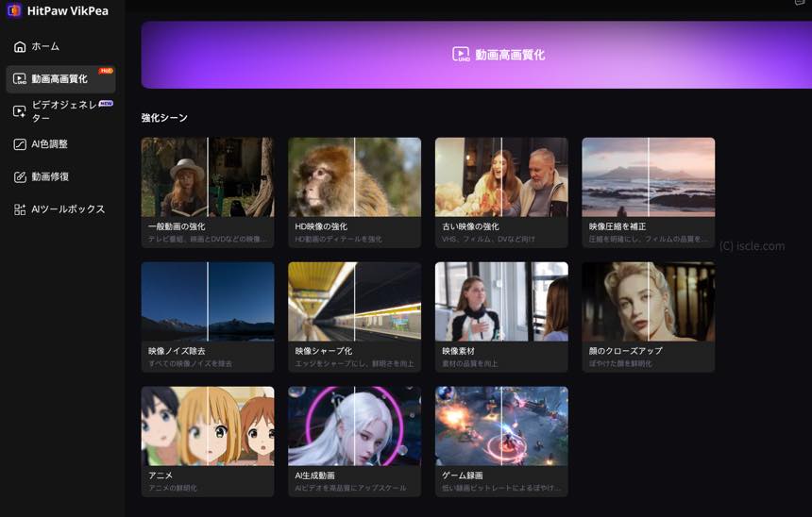This screenshot has width=812, height=517.
Task: Click the UHD icon in purple banner
Action: point(461,55)
